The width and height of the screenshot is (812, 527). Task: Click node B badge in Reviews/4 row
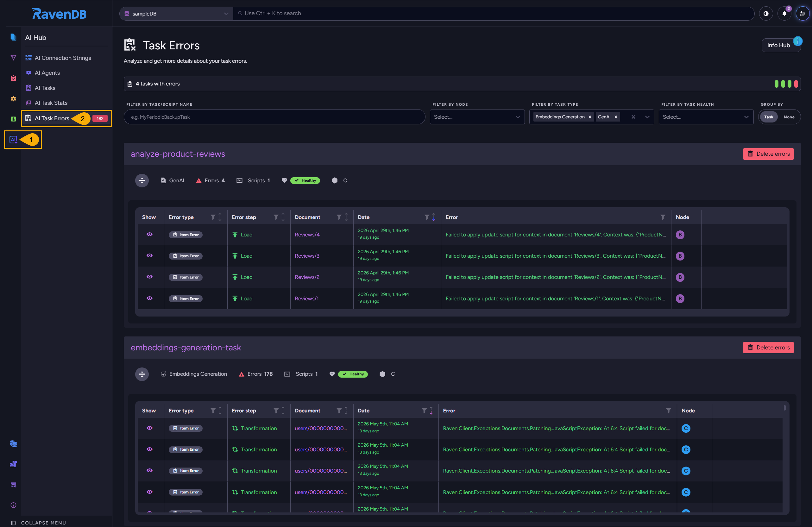[x=680, y=235]
